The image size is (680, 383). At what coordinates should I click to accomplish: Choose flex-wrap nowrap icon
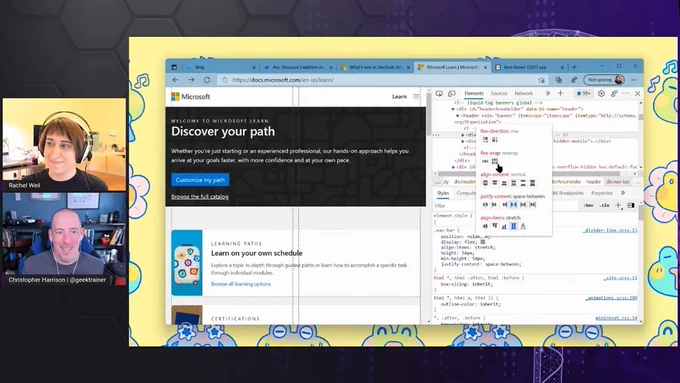click(485, 161)
